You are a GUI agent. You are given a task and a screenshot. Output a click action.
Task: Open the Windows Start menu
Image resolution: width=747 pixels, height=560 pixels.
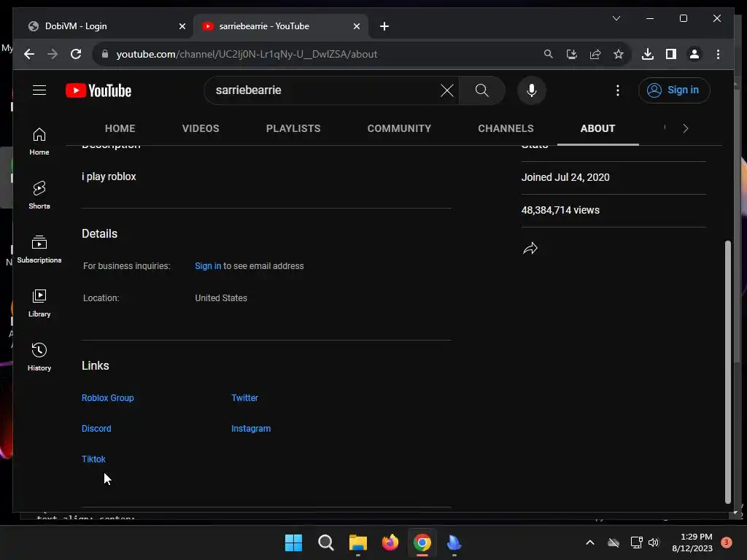(x=293, y=542)
